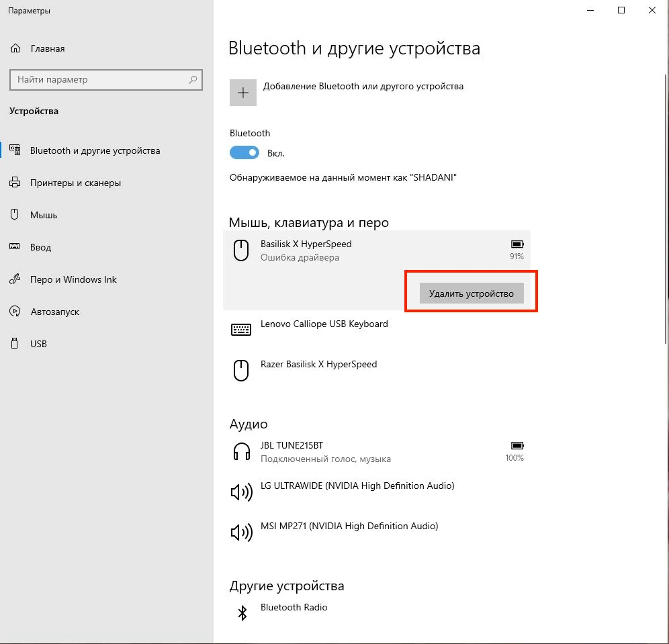Click the USB icon in the sidebar
Viewport: 669px width, 644px height.
coord(15,343)
